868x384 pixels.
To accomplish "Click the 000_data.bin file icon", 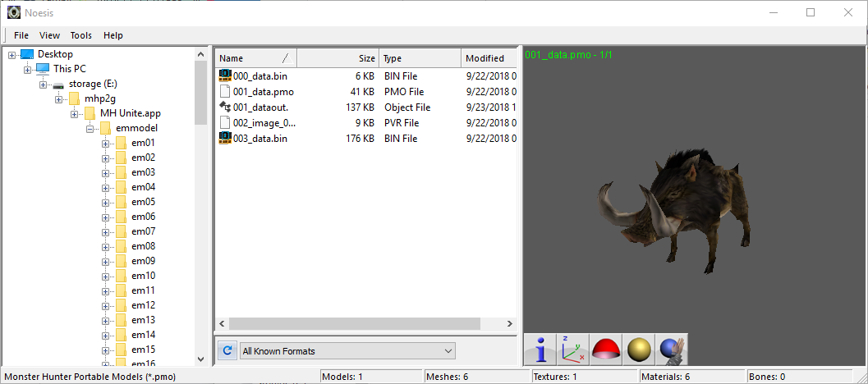I will tap(225, 75).
